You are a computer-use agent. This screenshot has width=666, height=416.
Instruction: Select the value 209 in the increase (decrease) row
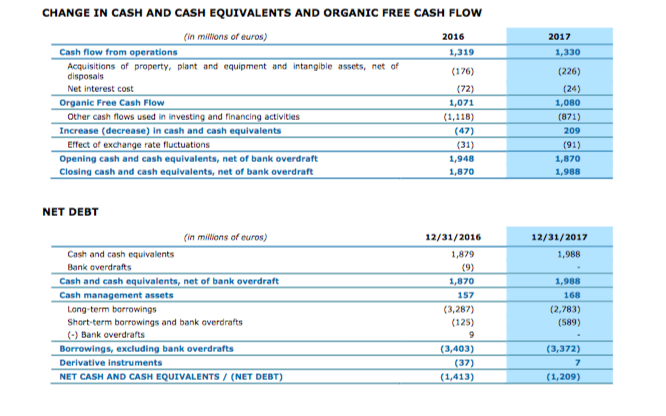click(572, 131)
